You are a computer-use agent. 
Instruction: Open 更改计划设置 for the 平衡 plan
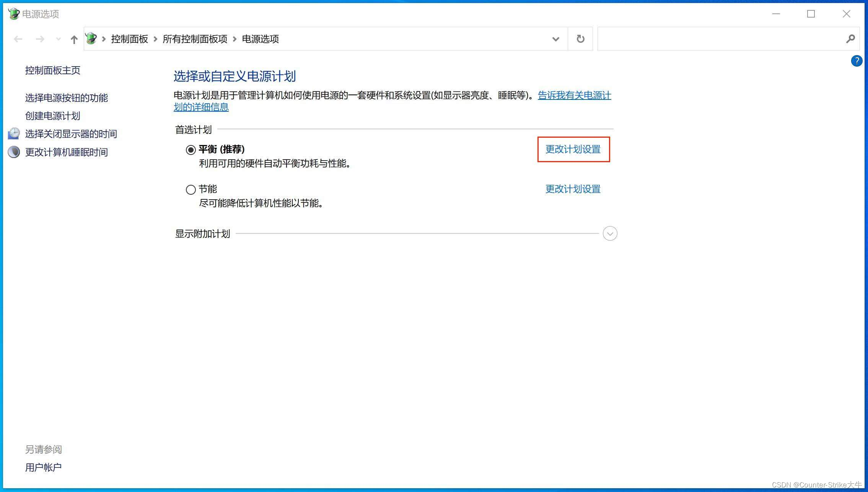tap(573, 149)
